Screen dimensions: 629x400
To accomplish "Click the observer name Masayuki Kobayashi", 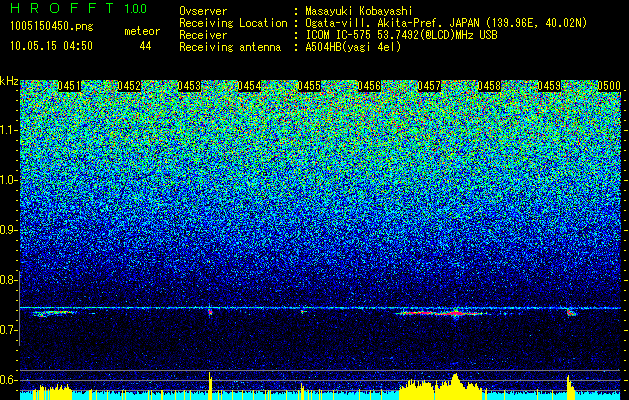I will 359,11.
